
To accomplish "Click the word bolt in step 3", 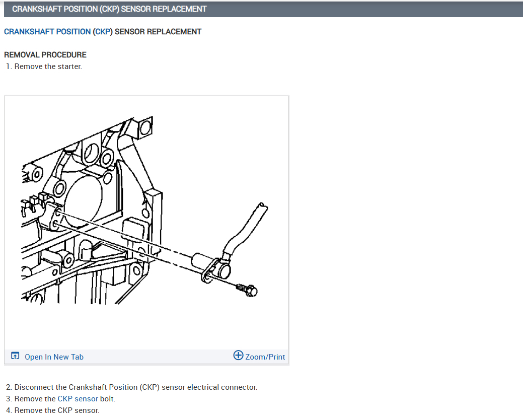I will coord(108,399).
